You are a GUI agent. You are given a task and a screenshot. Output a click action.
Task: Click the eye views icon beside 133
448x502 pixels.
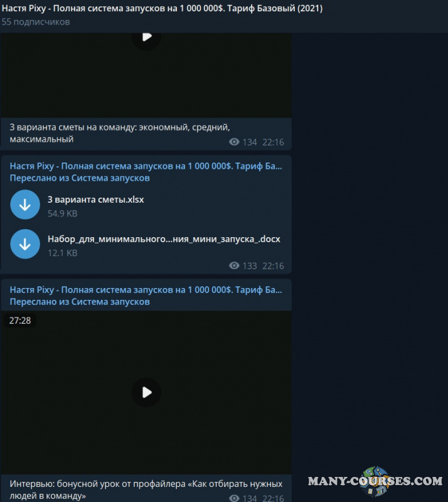coord(235,265)
